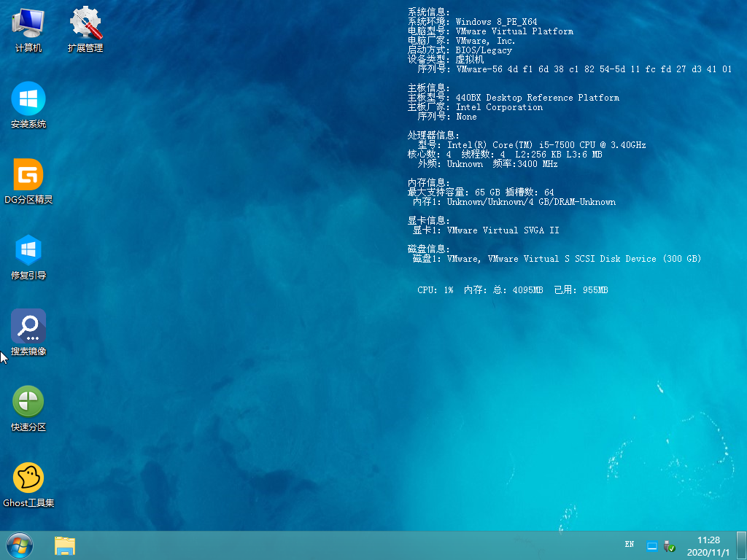Open the clock showing 11:28
747x560 pixels.
(708, 546)
